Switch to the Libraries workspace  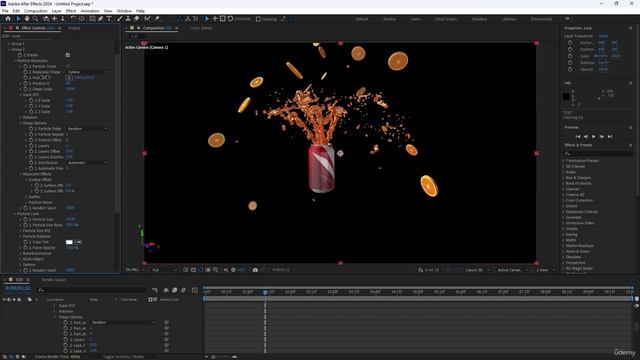(x=509, y=19)
